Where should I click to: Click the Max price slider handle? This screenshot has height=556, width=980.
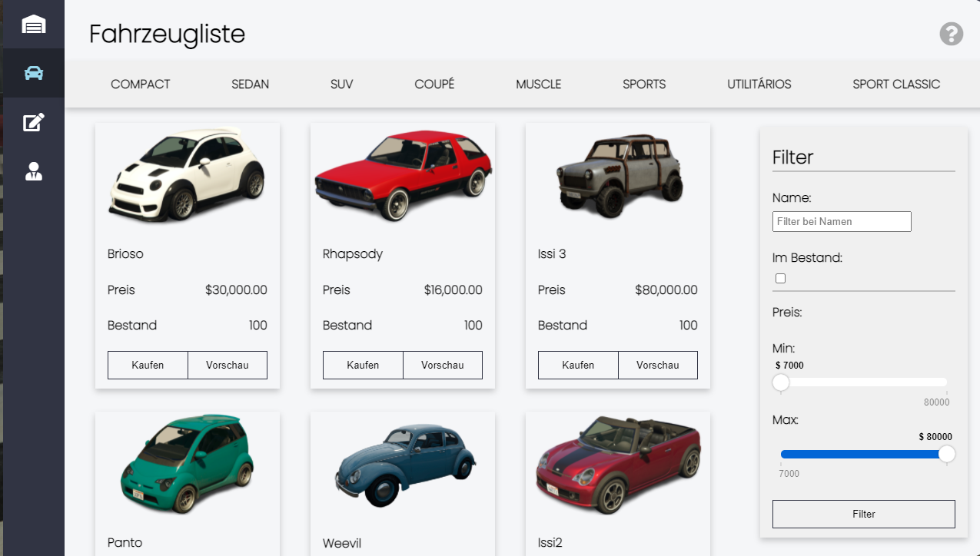pos(947,454)
